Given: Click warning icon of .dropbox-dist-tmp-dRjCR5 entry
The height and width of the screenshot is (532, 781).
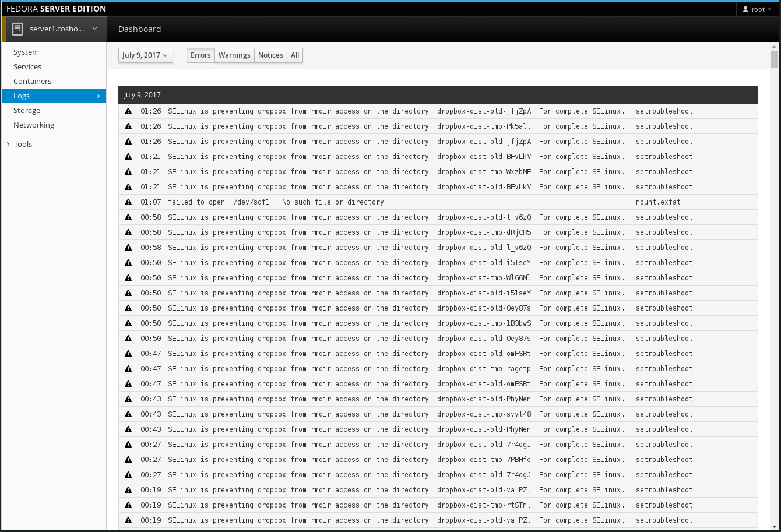Looking at the screenshot, I should pos(128,232).
